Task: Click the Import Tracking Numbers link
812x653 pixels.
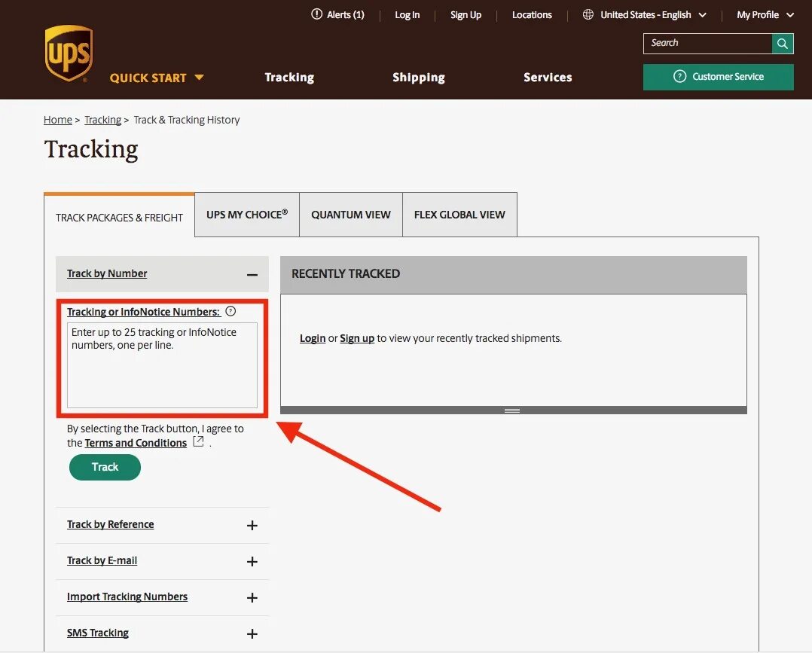Action: click(127, 597)
